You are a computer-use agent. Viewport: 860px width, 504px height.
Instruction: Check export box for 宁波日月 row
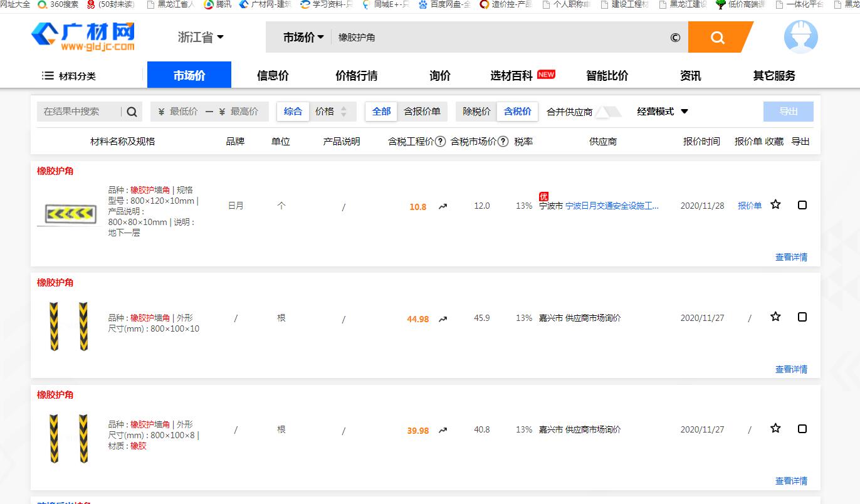(802, 205)
